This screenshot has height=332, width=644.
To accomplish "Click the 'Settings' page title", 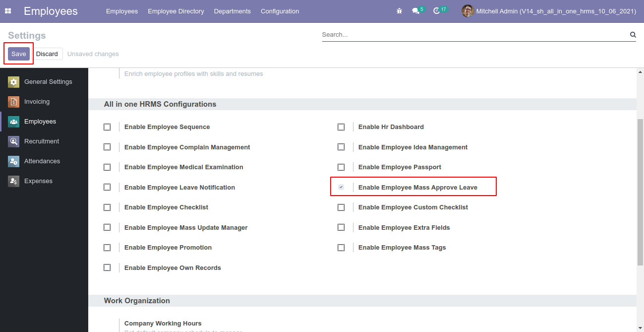I will (27, 36).
